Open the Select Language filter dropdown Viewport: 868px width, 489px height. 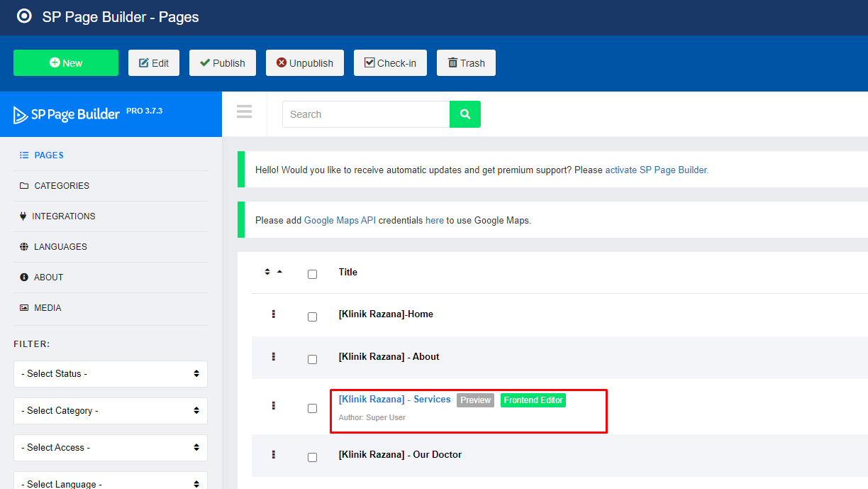(x=111, y=480)
